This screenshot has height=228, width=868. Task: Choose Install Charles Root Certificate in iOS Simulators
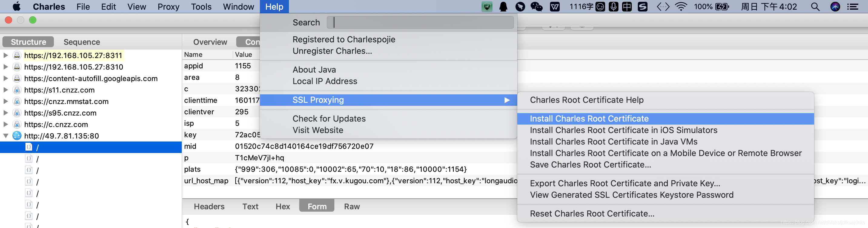click(665, 130)
